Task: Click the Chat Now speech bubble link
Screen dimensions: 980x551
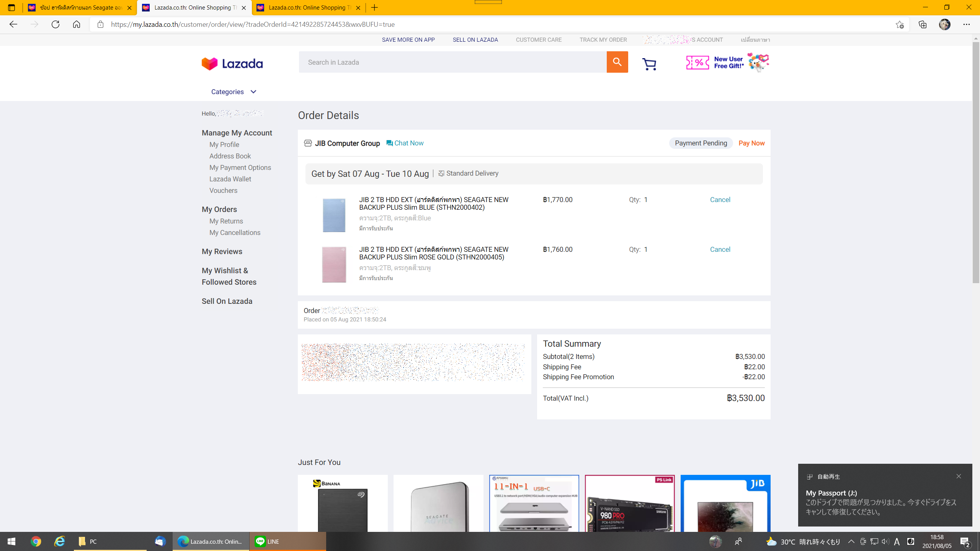Action: [405, 143]
